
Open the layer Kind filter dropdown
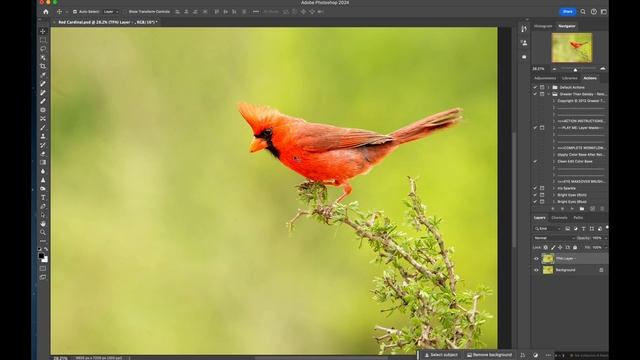pos(548,229)
